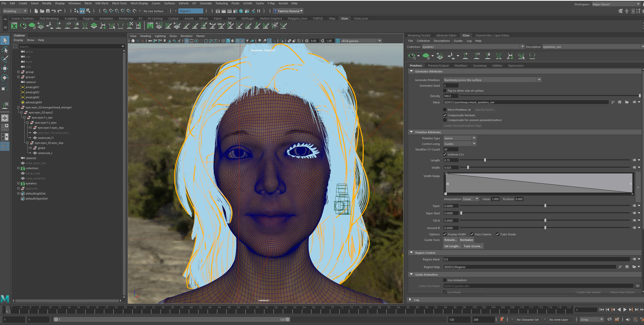Expand the Log section
Screen dimensions: 644x325
410,300
